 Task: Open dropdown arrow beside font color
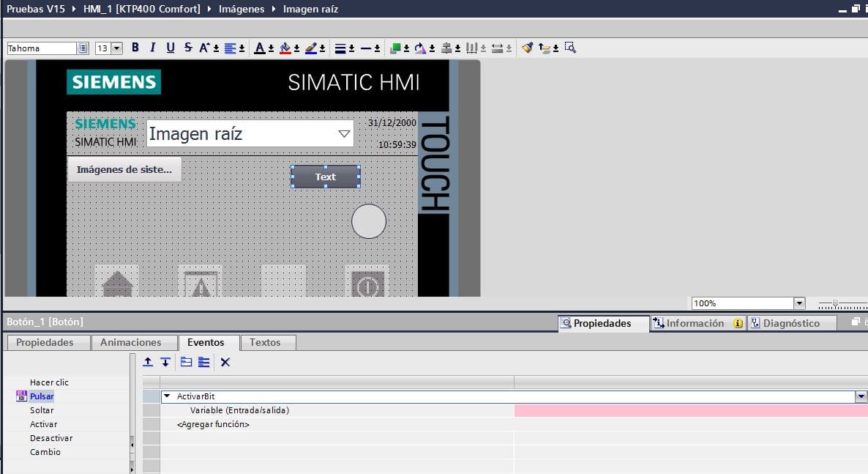click(x=272, y=49)
